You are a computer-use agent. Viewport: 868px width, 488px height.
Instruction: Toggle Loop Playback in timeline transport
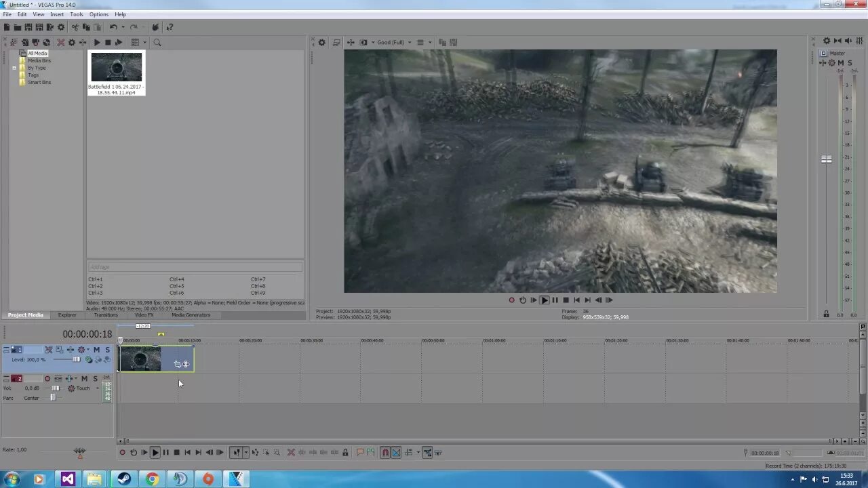(x=134, y=452)
